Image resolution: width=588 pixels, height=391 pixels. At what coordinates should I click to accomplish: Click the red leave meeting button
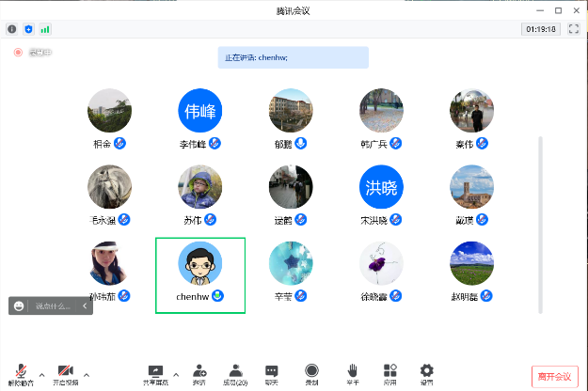(555, 376)
